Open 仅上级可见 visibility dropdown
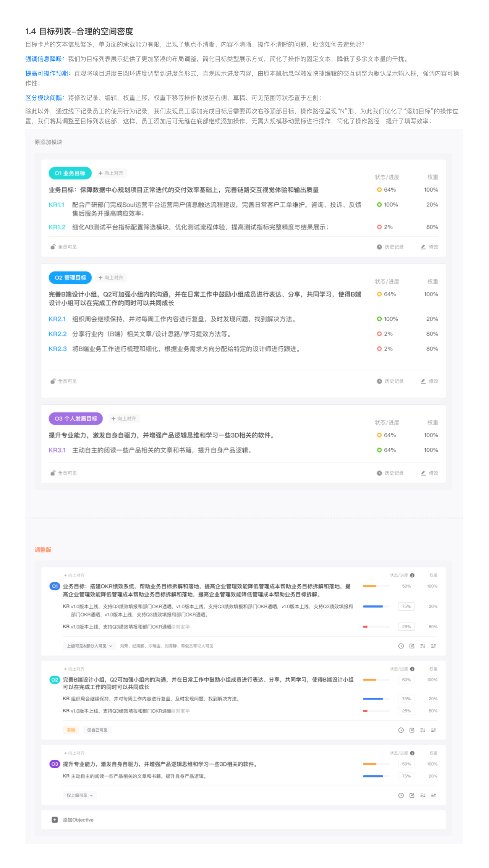The height and width of the screenshot is (868, 489). point(80,795)
